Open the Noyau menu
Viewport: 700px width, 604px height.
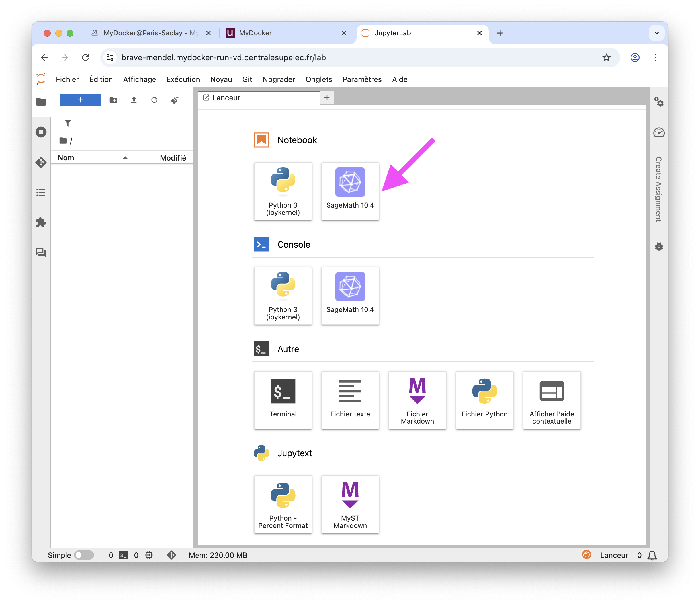click(221, 79)
